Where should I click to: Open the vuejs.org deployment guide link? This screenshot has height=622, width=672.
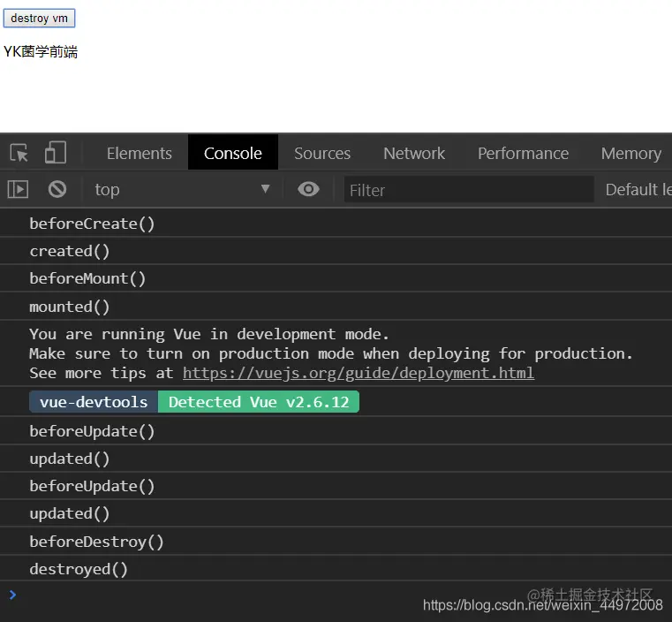pos(359,373)
